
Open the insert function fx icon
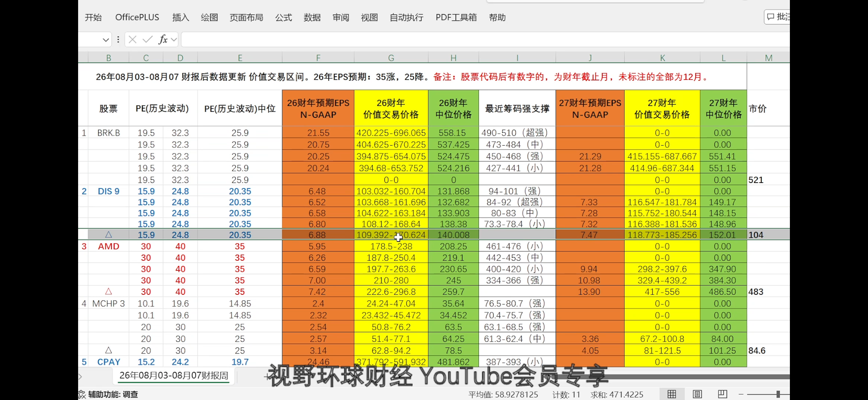163,40
